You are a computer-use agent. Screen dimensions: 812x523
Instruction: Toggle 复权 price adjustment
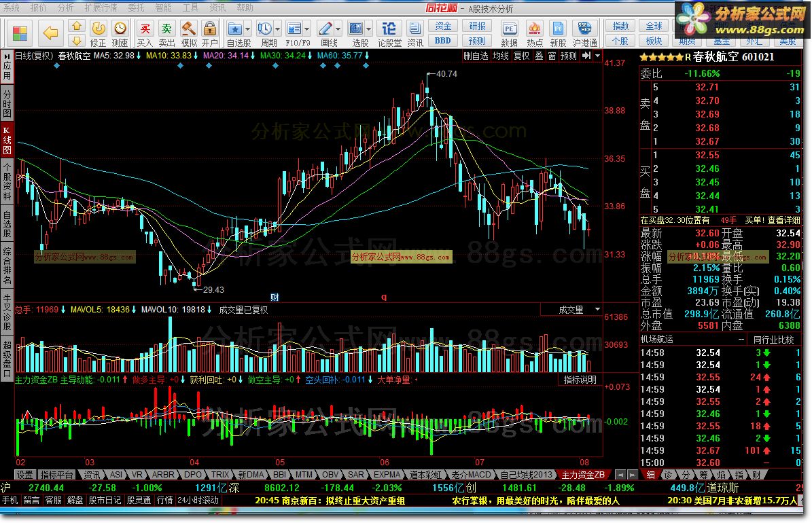pos(521,56)
